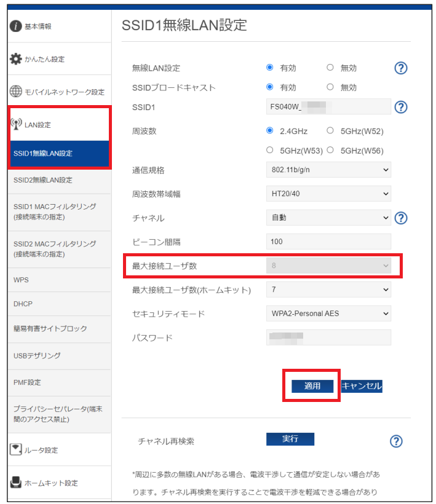Open help icon for チャネル再検索
This screenshot has height=504, width=436.
coord(396,441)
